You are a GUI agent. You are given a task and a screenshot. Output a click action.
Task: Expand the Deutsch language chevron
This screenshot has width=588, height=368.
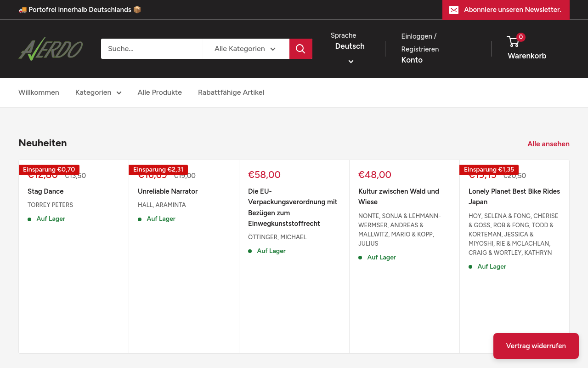tap(351, 61)
